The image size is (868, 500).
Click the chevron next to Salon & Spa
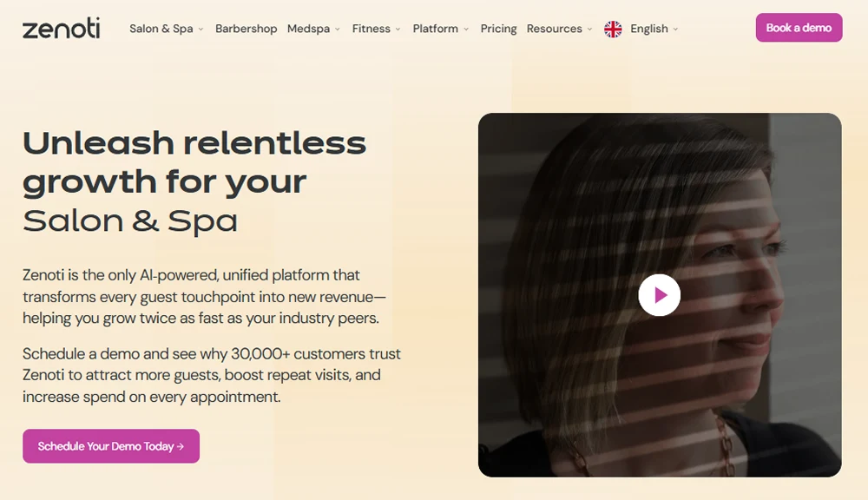coord(201,30)
